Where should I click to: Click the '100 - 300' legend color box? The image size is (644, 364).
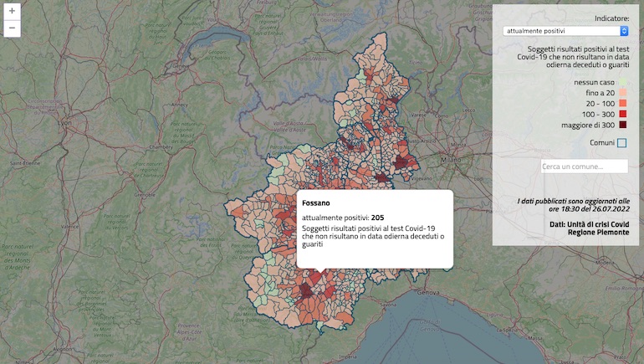621,114
